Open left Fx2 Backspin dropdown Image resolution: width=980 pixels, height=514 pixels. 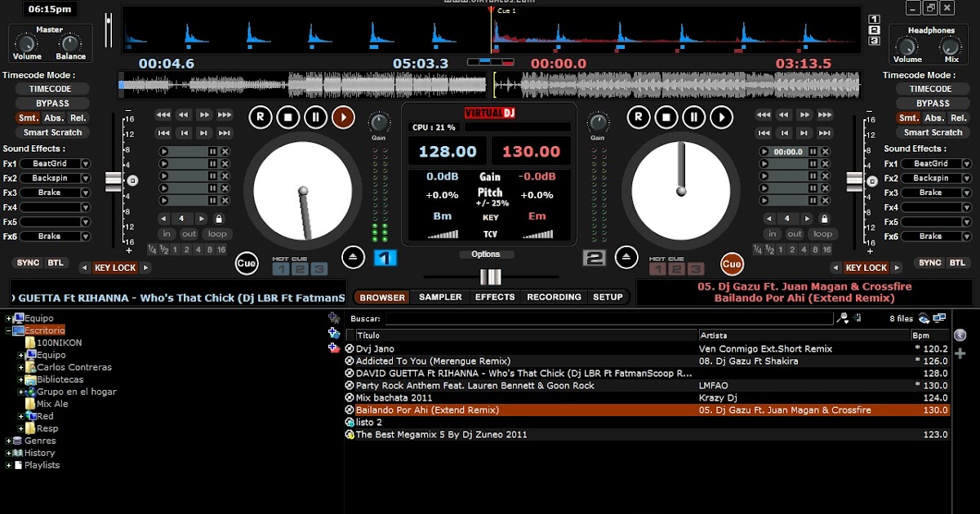85,179
